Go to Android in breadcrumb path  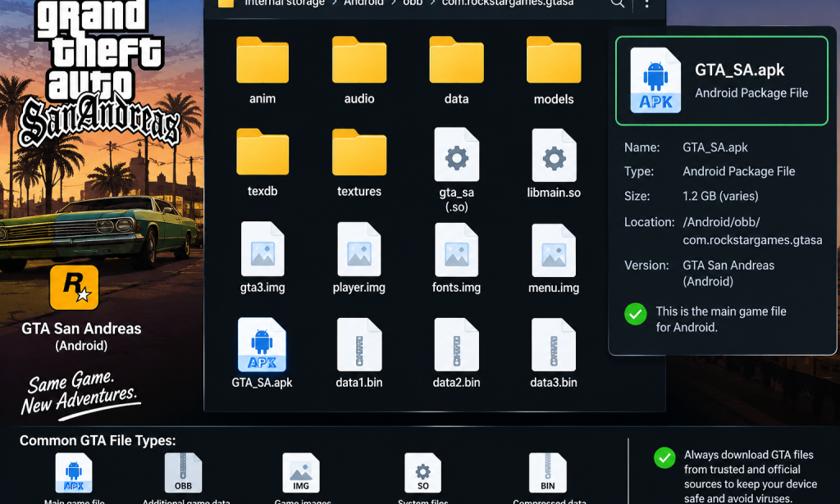point(363,2)
